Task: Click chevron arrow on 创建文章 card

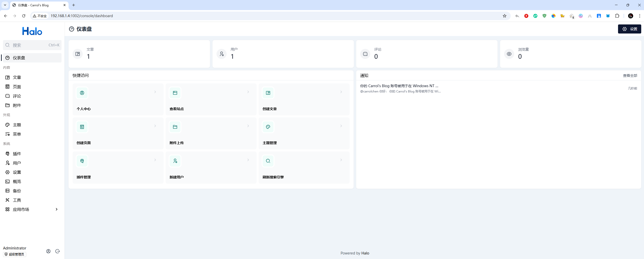Action: [x=341, y=92]
